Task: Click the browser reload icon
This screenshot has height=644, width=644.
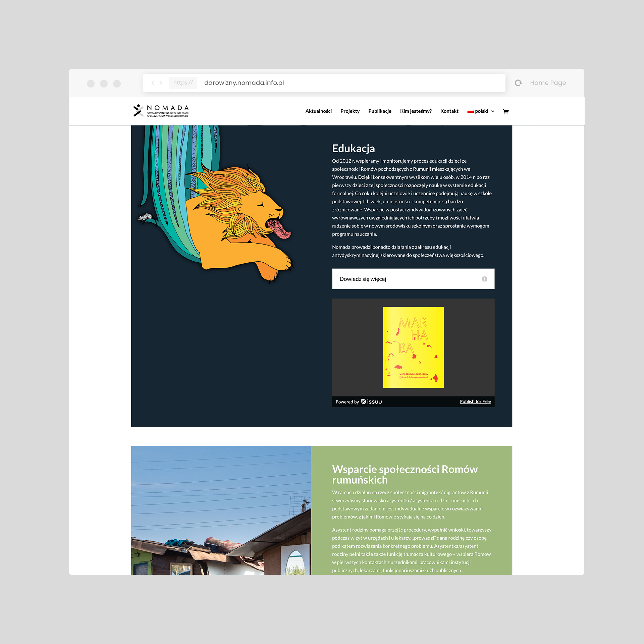Action: pos(518,83)
